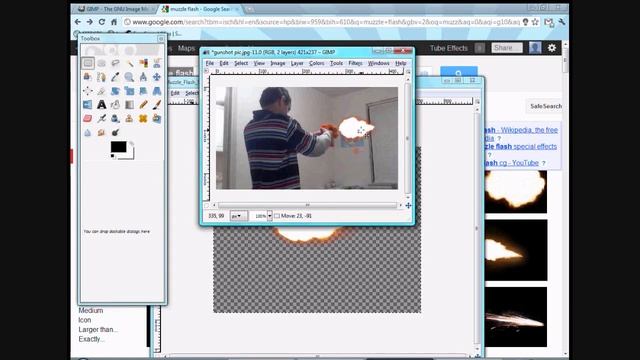Select the Eraser tool
Screen dimensions: 640x360
(88, 118)
